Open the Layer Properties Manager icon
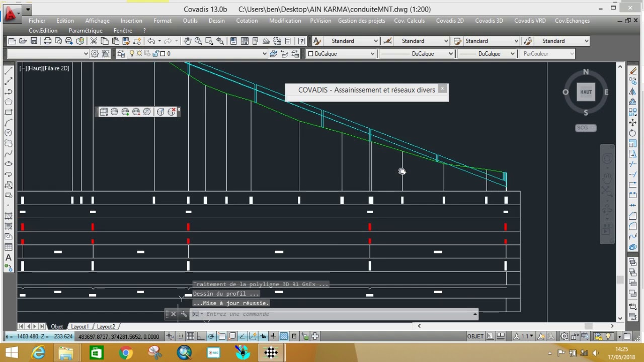644x362 pixels. coord(121,54)
